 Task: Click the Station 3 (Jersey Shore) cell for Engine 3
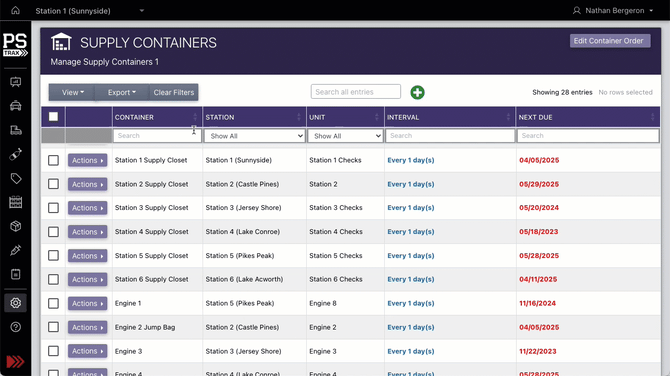point(243,351)
